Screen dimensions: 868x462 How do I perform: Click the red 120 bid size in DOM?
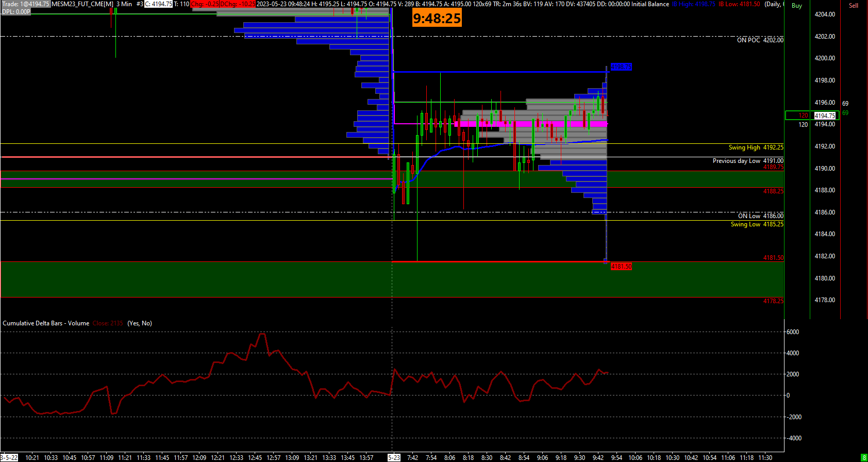tap(803, 115)
